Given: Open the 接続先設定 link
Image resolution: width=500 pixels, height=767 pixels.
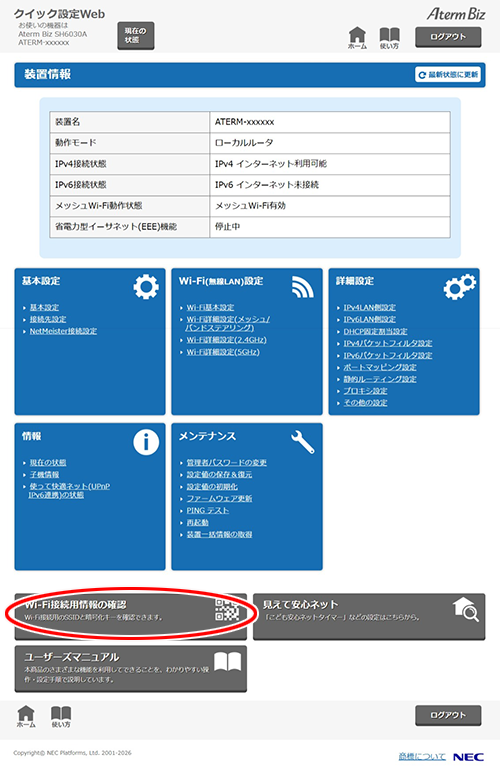Looking at the screenshot, I should 48,319.
